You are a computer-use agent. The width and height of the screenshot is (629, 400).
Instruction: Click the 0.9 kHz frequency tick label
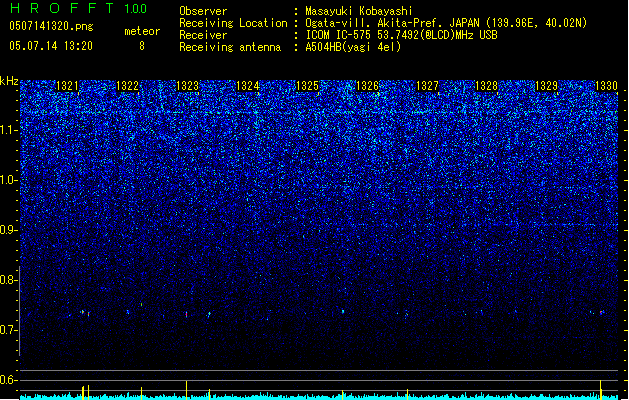coord(9,230)
